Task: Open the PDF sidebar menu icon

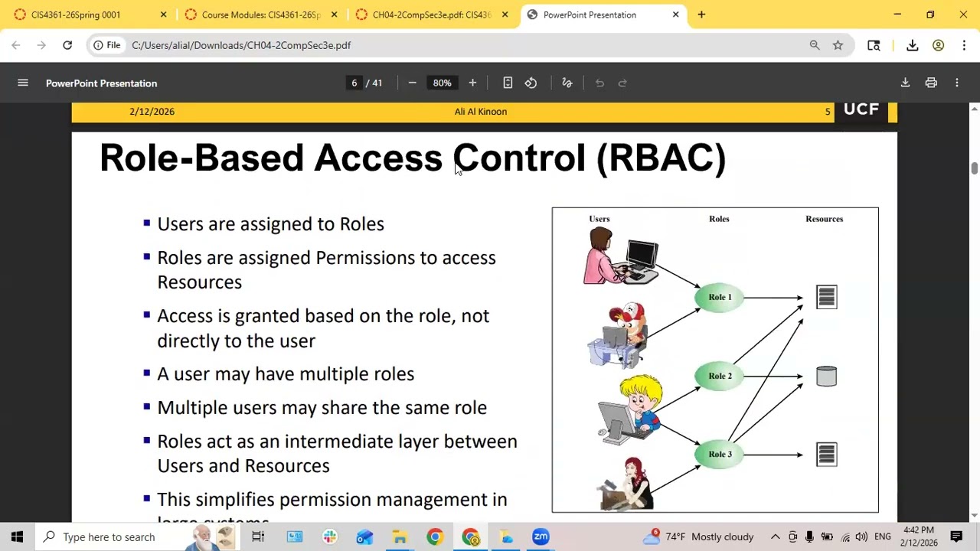Action: click(23, 83)
